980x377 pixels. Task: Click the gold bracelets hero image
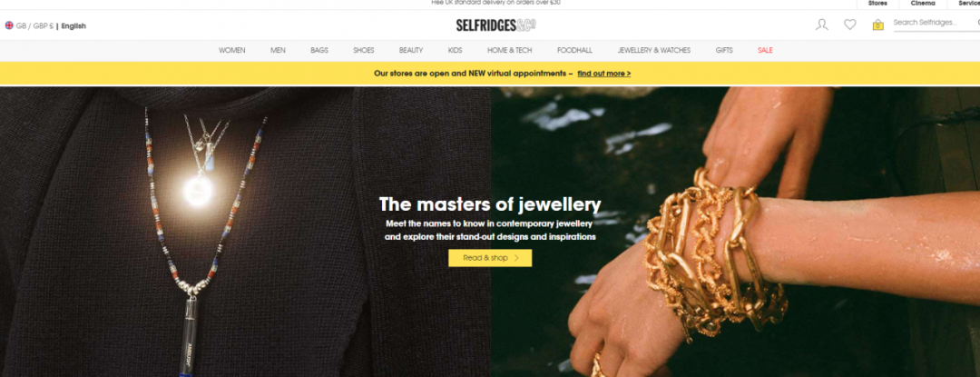(735, 232)
